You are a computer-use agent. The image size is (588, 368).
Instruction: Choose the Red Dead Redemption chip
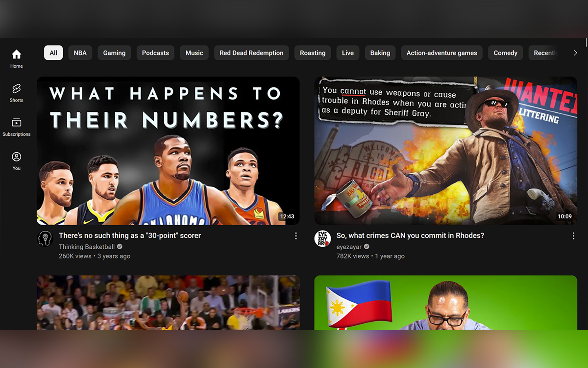click(251, 53)
